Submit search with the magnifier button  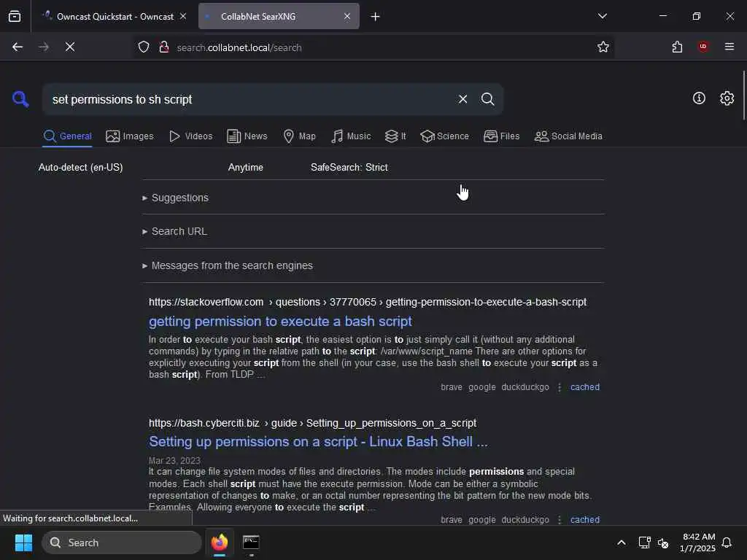(487, 99)
